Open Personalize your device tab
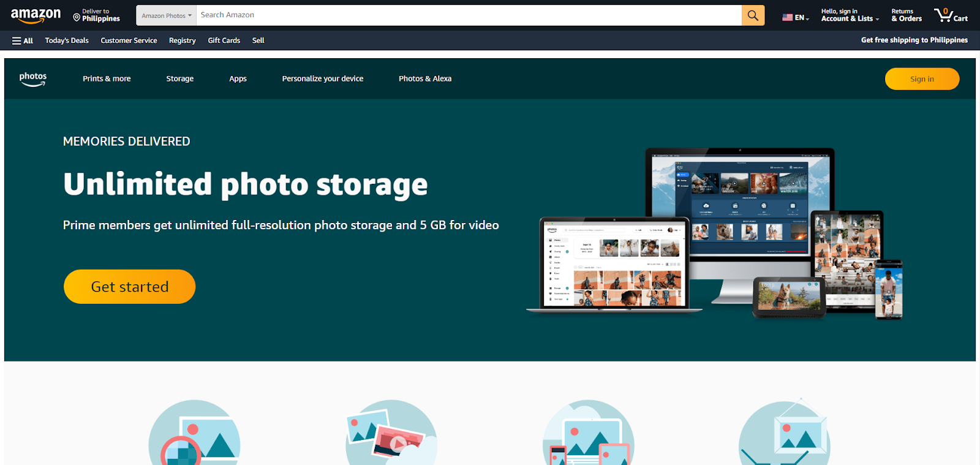980x465 pixels. 323,78
